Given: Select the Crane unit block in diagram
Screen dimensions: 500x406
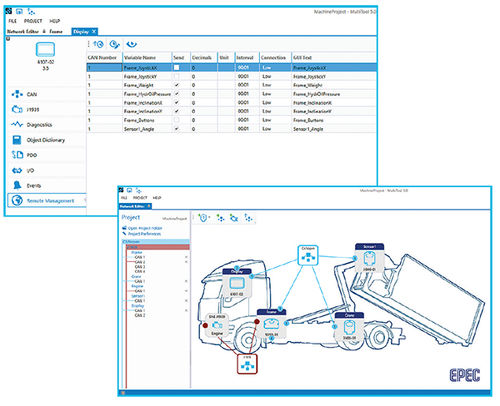Looking at the screenshot, I should pyautogui.click(x=349, y=327).
